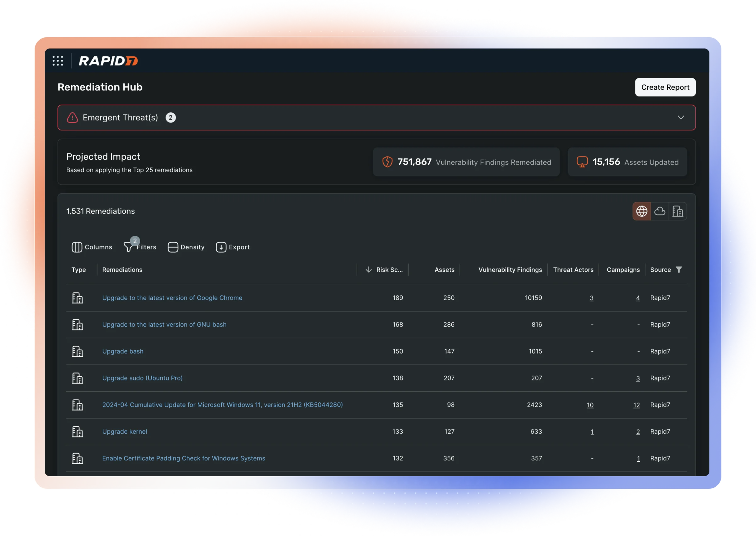The width and height of the screenshot is (756, 536).
Task: Open the 3 campaigns for Upgrade sudo
Action: coord(637,378)
